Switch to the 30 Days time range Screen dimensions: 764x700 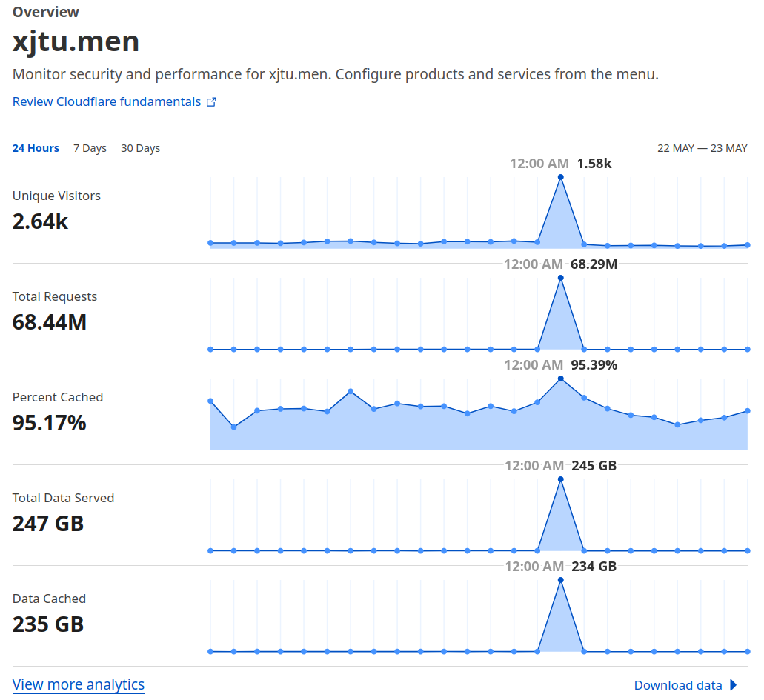(x=140, y=148)
